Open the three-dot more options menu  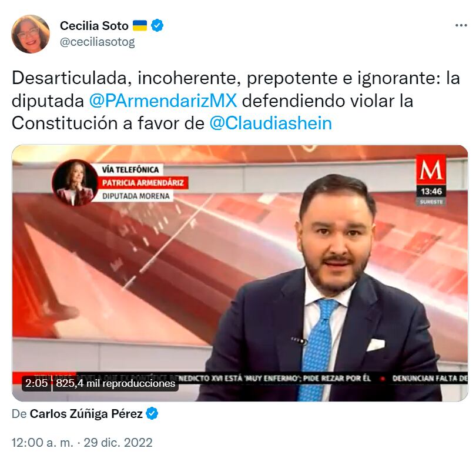click(461, 25)
